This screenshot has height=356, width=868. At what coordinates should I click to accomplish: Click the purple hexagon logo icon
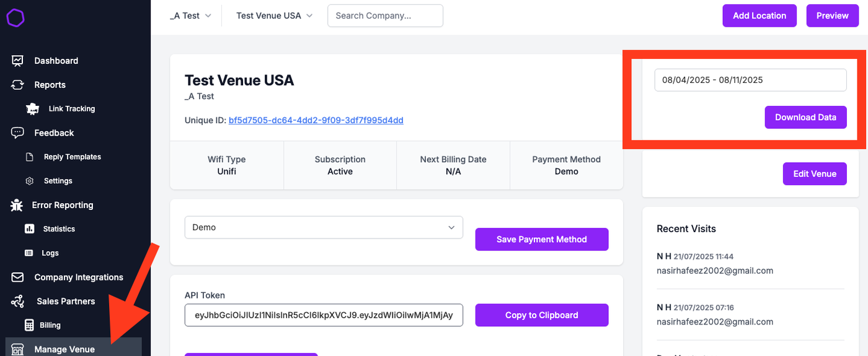pyautogui.click(x=16, y=18)
